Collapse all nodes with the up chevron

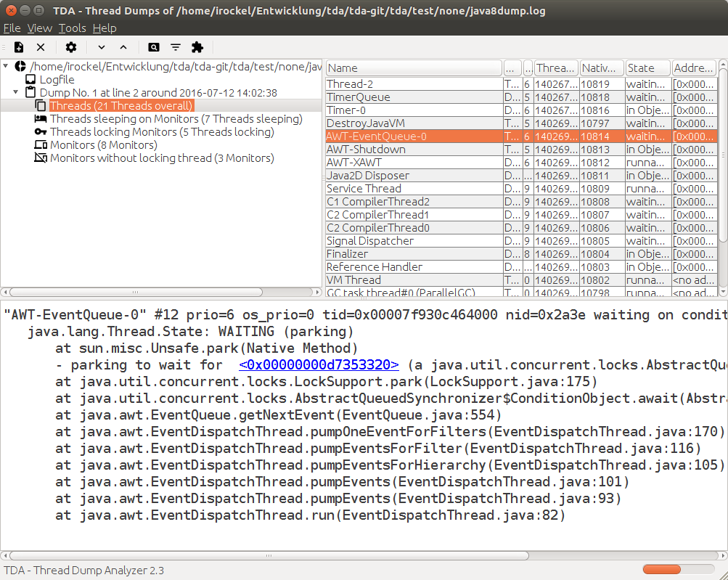pos(123,47)
